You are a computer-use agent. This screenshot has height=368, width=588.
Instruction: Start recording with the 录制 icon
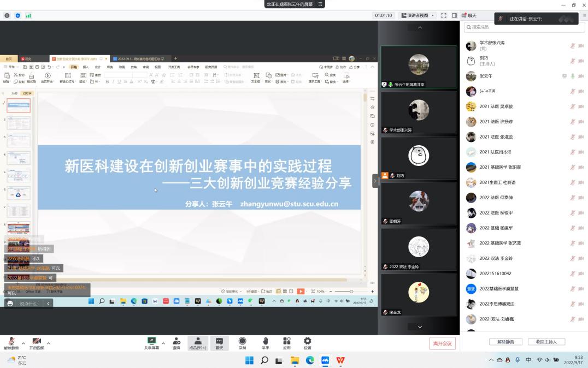pyautogui.click(x=242, y=341)
